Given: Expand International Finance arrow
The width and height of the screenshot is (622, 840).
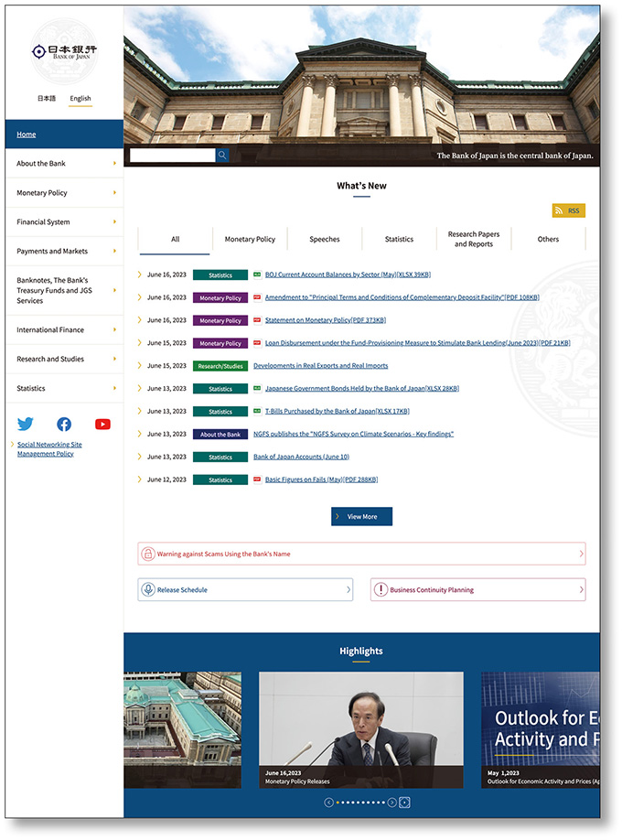Looking at the screenshot, I should click(114, 330).
